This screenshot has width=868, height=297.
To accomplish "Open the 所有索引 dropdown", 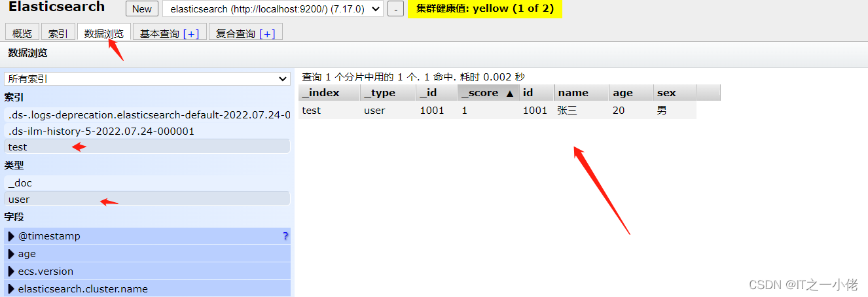I will pyautogui.click(x=147, y=79).
